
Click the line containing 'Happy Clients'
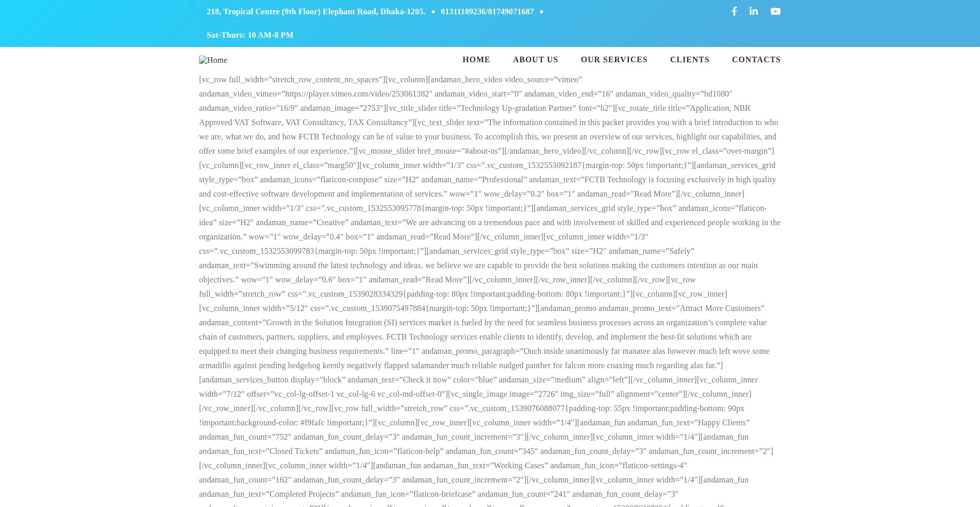tap(474, 423)
